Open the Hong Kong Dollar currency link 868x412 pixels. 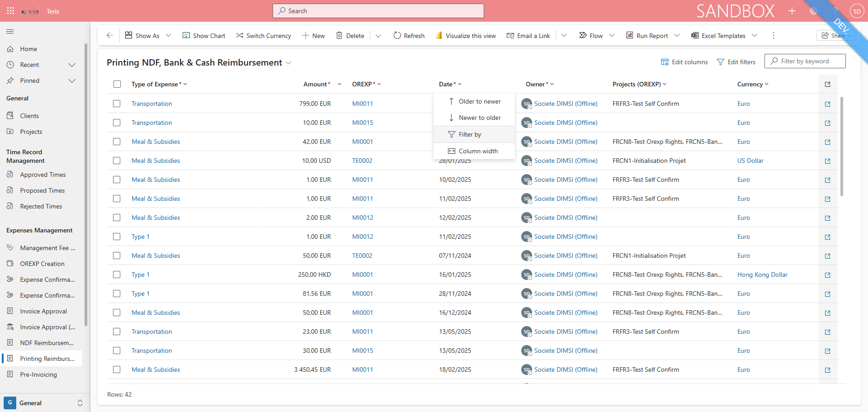(762, 275)
